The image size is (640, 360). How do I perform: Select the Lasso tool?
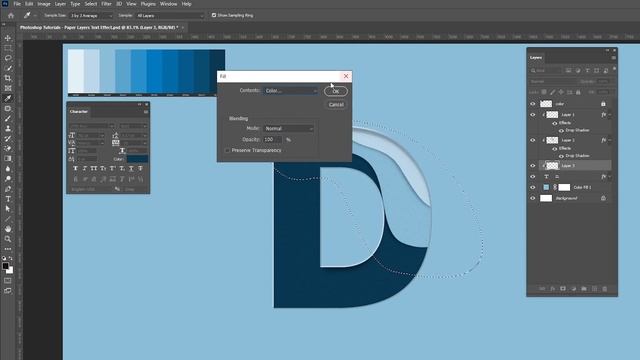tap(8, 58)
